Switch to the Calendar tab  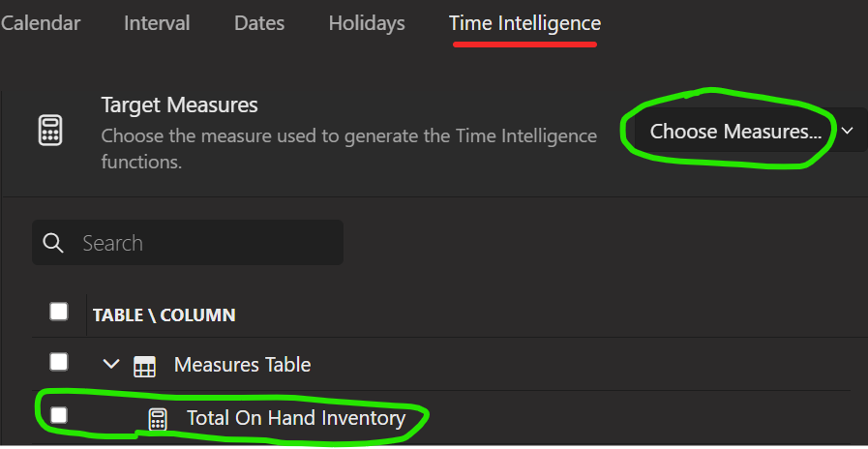41,23
